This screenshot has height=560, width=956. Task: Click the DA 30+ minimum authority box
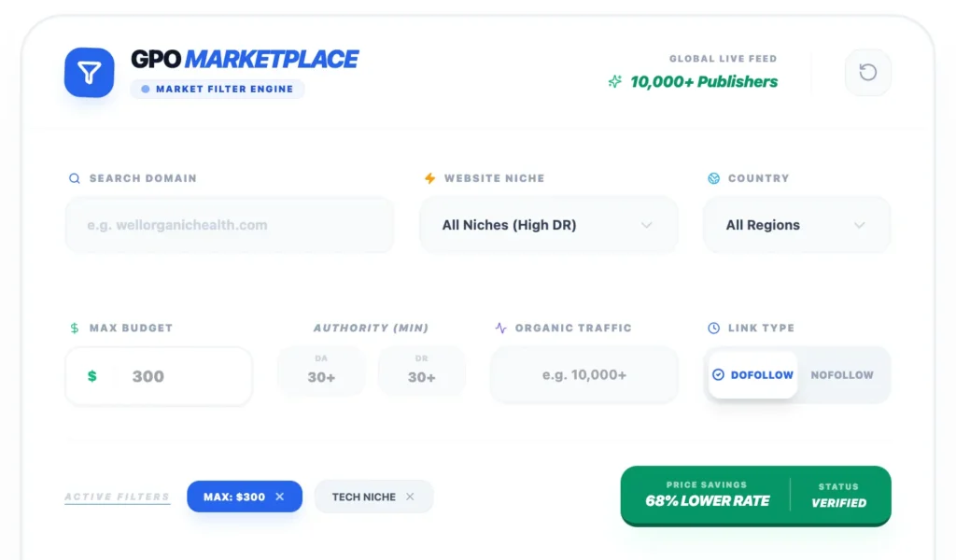pos(322,371)
